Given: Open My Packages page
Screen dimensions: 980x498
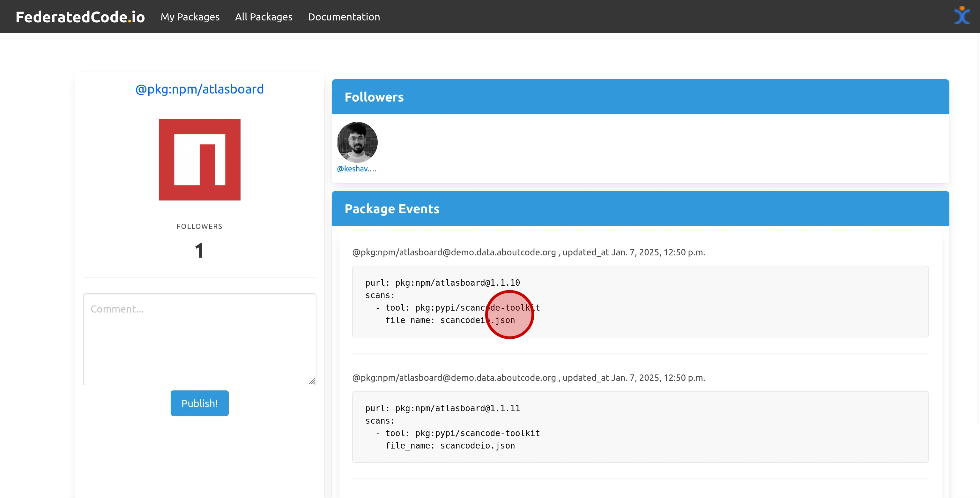Looking at the screenshot, I should 190,17.
